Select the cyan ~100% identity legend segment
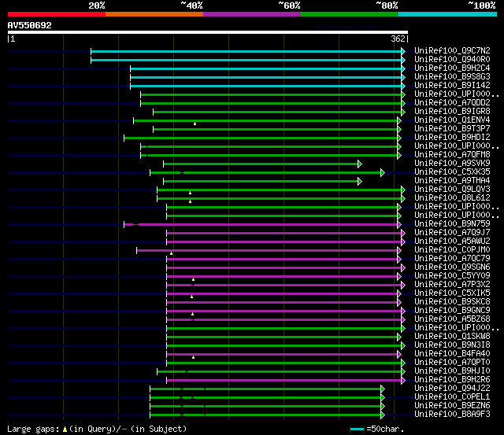The width and height of the screenshot is (504, 435). coord(447,14)
